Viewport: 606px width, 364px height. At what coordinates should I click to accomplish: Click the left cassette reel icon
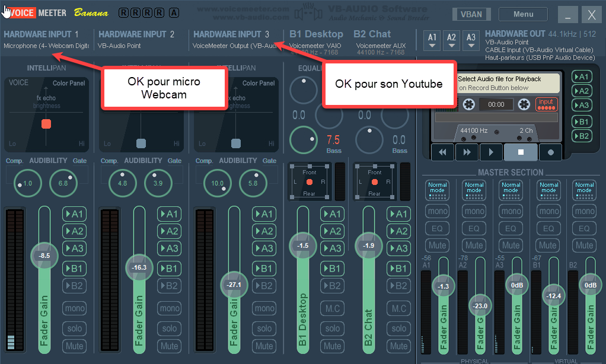click(x=469, y=104)
